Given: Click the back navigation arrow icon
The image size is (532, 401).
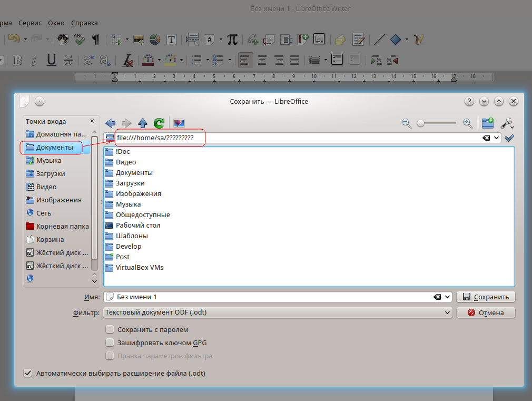Looking at the screenshot, I should click(110, 123).
